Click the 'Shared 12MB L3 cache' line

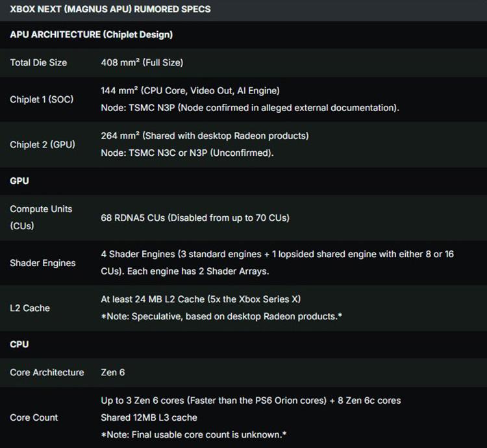[x=149, y=417]
